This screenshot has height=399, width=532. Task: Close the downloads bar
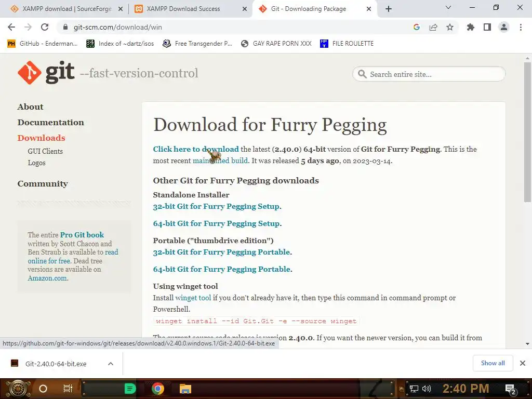523,363
